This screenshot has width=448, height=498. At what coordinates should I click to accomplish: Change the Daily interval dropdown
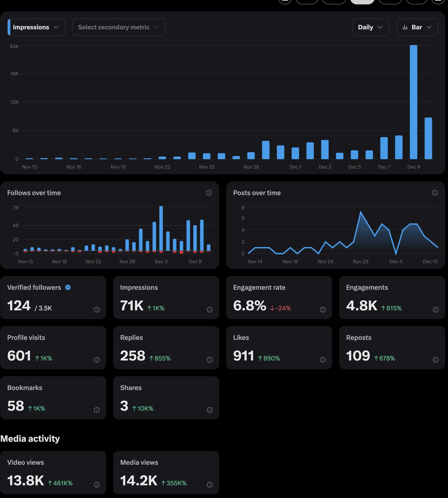tap(371, 27)
